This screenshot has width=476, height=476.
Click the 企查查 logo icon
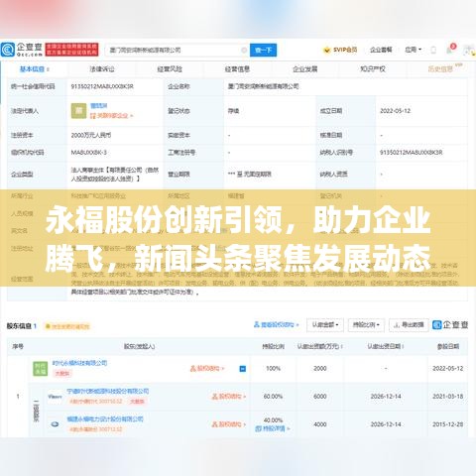[8, 50]
